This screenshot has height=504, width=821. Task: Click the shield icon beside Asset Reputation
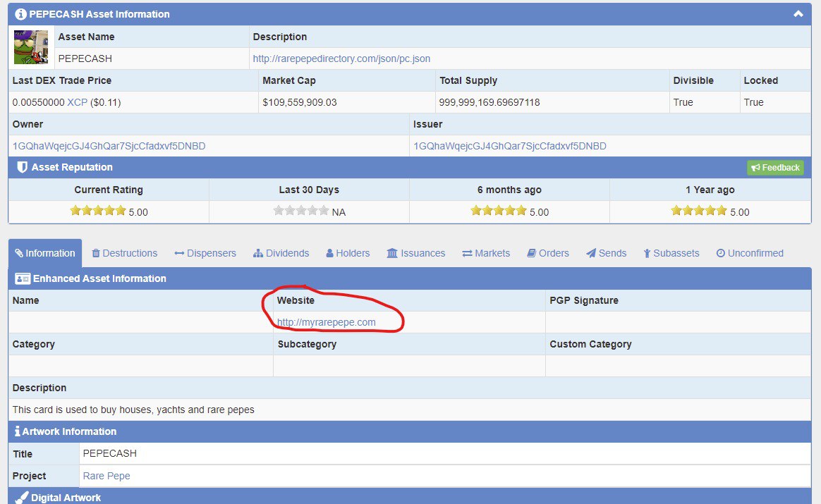tap(22, 167)
